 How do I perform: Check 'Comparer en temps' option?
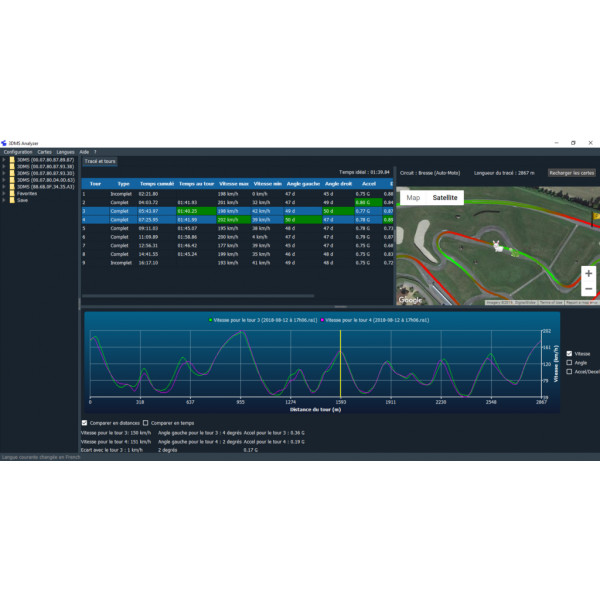(146, 423)
